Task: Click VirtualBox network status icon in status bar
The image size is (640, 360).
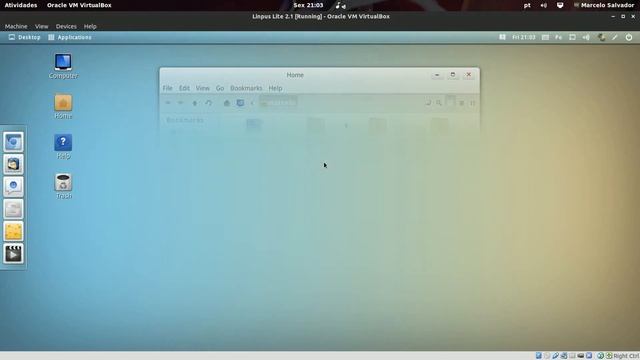Action: click(x=564, y=356)
